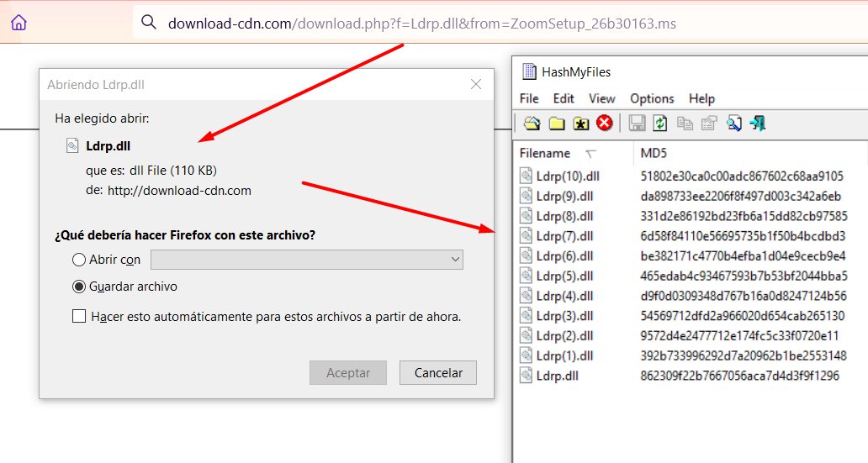Close the 'Abriendo Ldrp.dll' dialog
The width and height of the screenshot is (868, 463).
coord(476,84)
